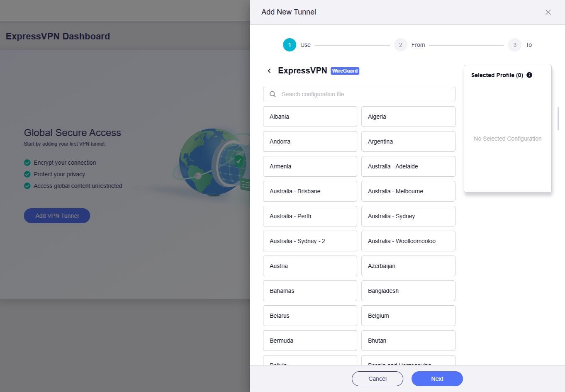565x392 pixels.
Task: Click the ExpressVPN Dashboard title
Action: (58, 37)
